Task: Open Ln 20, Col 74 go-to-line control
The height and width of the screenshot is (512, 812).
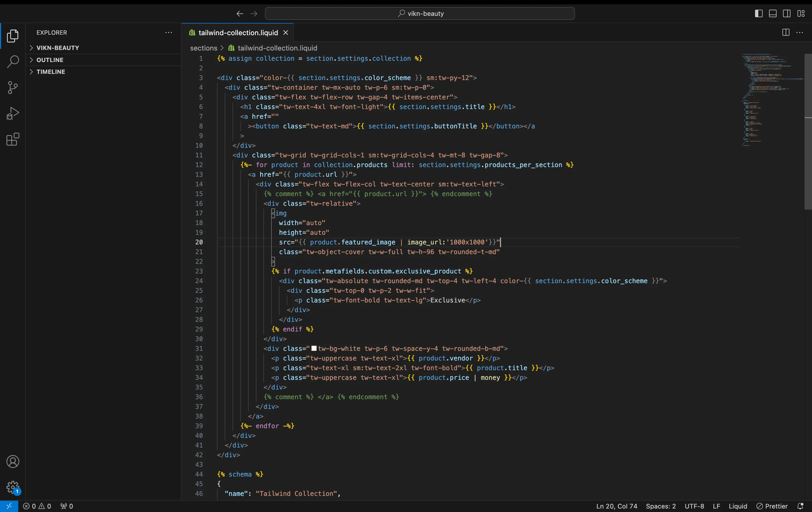Action: (617, 506)
